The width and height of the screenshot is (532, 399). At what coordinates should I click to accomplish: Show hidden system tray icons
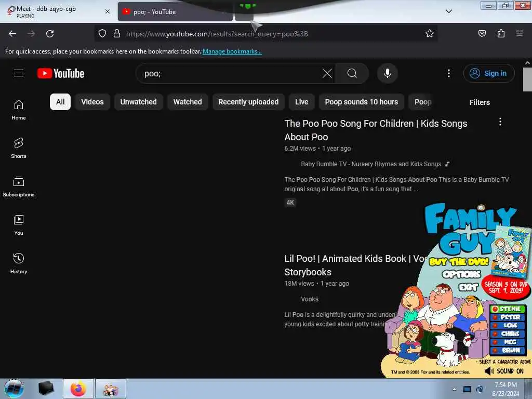point(454,389)
